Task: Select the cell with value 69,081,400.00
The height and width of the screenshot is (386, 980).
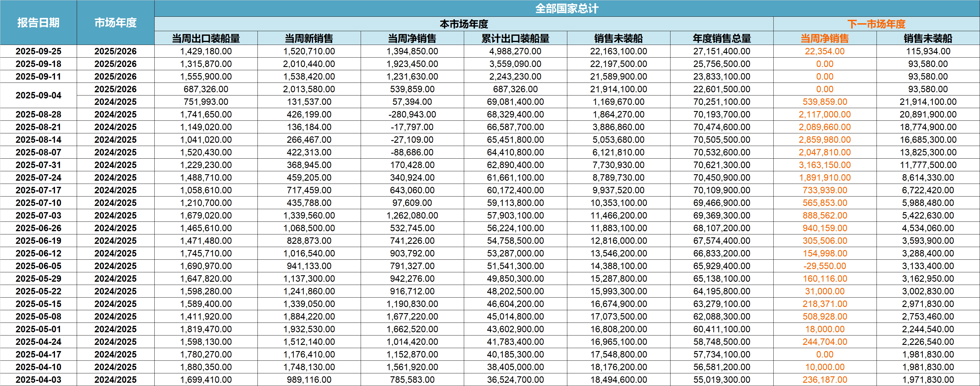Action: [x=515, y=102]
